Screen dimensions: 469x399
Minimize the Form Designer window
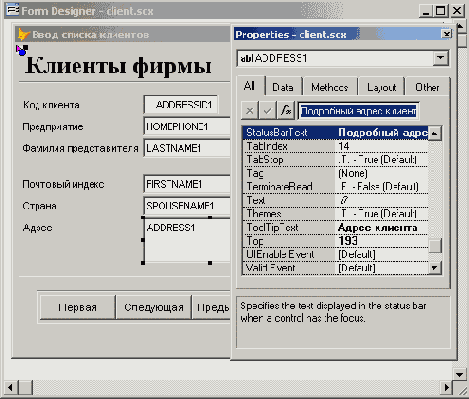click(x=426, y=11)
